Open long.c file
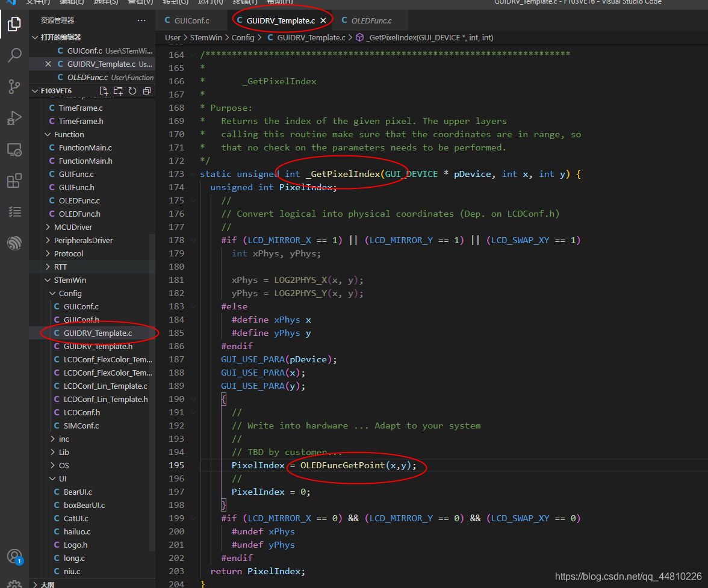 74,559
